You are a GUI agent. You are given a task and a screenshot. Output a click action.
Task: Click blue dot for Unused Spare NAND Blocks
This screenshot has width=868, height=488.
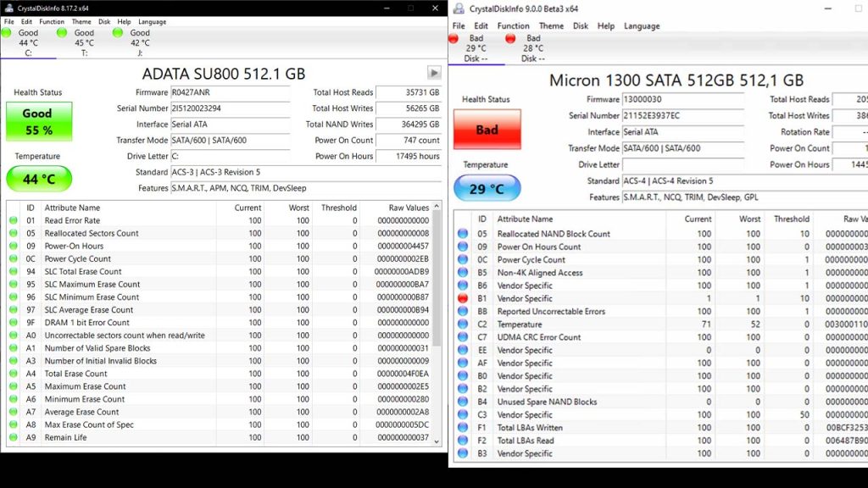coord(463,402)
